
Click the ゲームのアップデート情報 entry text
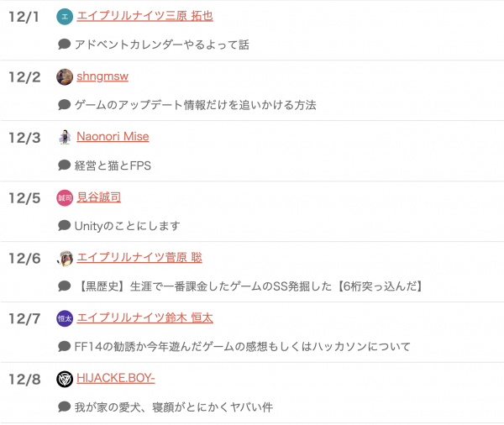pyautogui.click(x=196, y=105)
